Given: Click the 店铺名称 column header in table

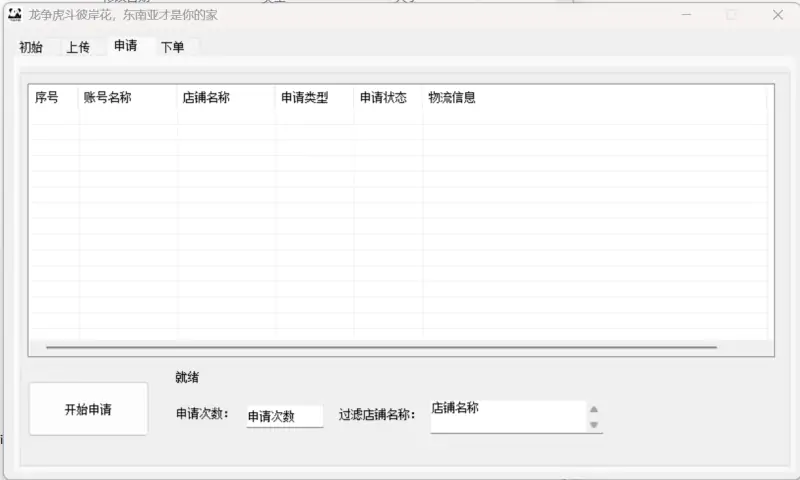Looking at the screenshot, I should coord(206,98).
